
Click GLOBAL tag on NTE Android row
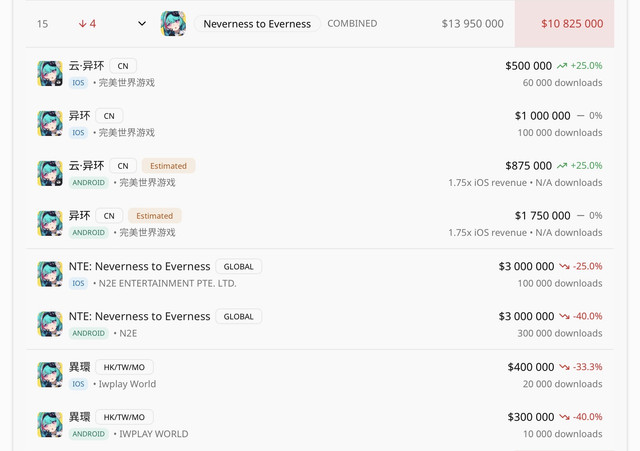(x=238, y=317)
